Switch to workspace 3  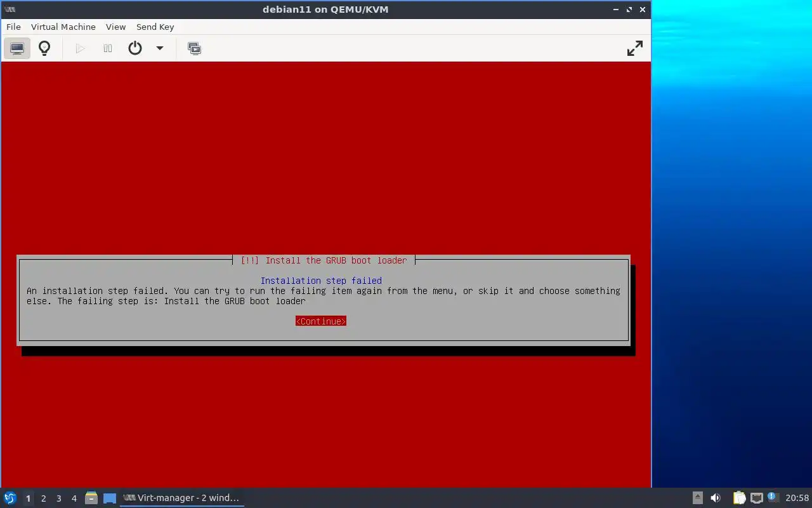[x=58, y=498]
